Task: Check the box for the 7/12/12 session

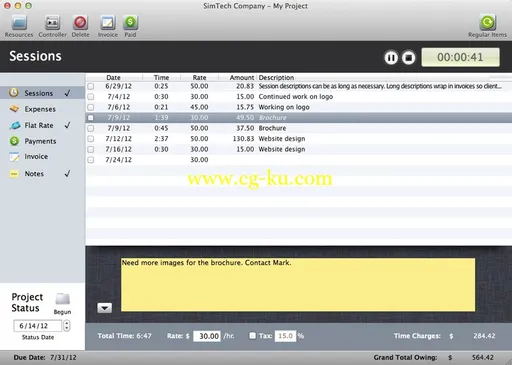Action: 91,139
